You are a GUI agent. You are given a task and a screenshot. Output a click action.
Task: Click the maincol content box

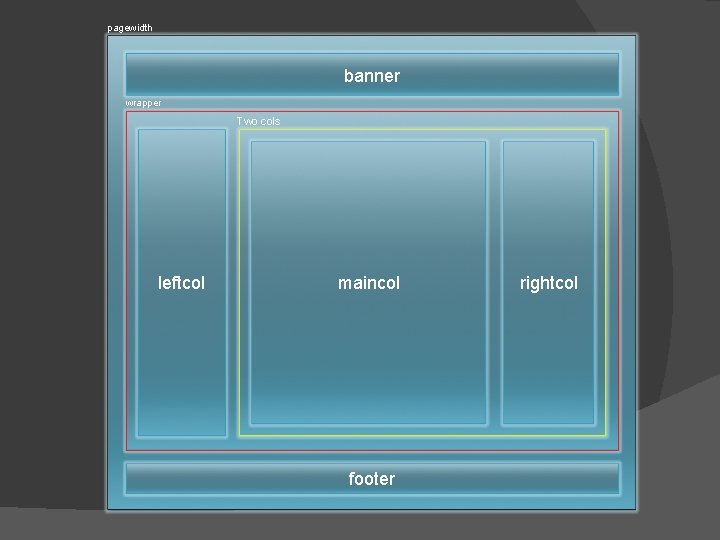368,282
